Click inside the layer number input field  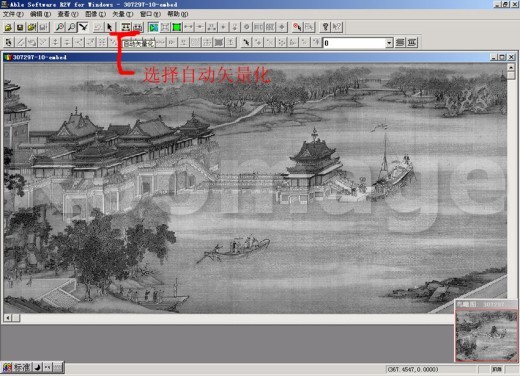(x=354, y=43)
